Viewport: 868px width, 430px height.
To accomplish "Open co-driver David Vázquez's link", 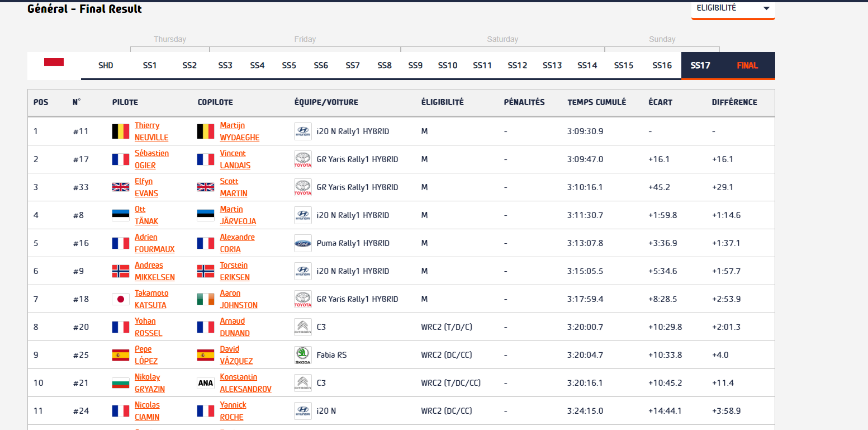I will (236, 355).
